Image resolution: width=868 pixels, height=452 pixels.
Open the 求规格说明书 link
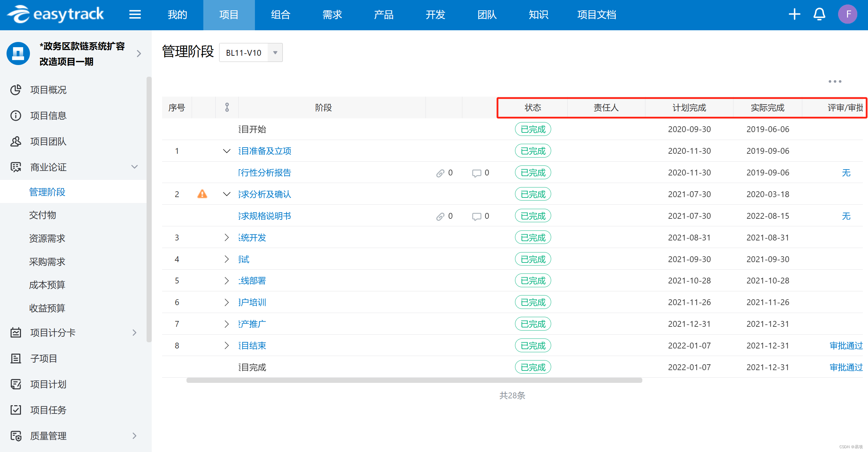coord(265,216)
